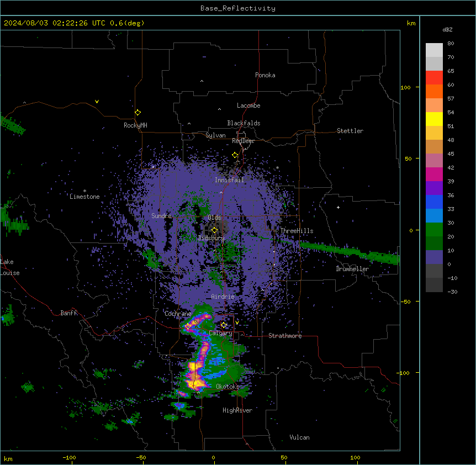Click the Drumheller city label
This screenshot has width=476, height=465.
point(352,269)
